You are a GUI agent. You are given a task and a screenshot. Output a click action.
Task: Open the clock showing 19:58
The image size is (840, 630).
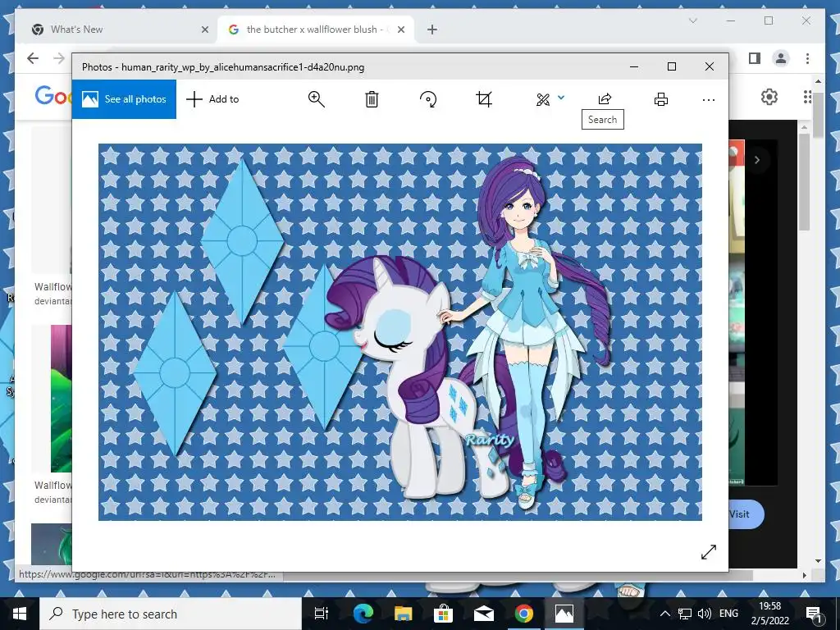click(769, 614)
